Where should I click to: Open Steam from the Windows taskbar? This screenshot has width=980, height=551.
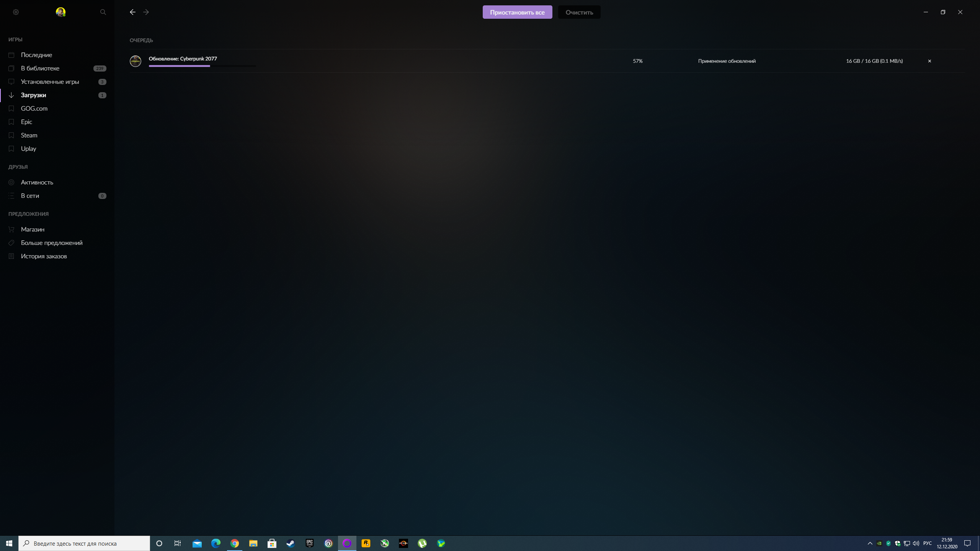(291, 543)
